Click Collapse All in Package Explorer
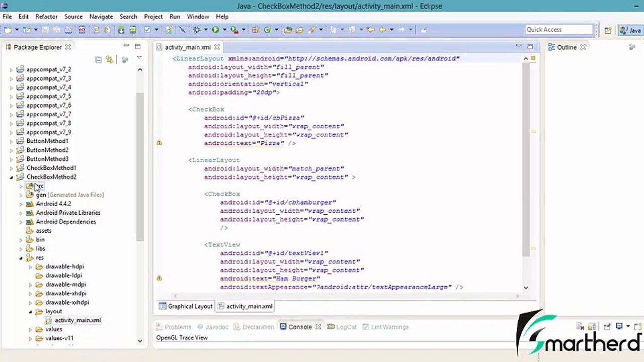644x362 pixels. coord(98,59)
